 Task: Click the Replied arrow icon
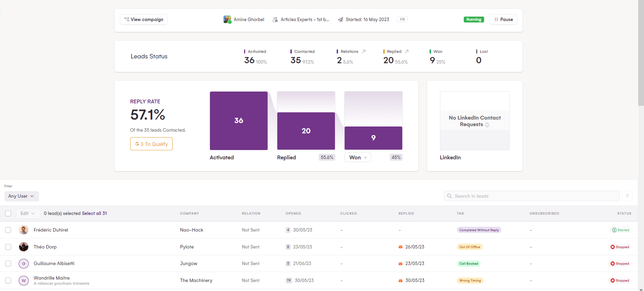coord(407,51)
